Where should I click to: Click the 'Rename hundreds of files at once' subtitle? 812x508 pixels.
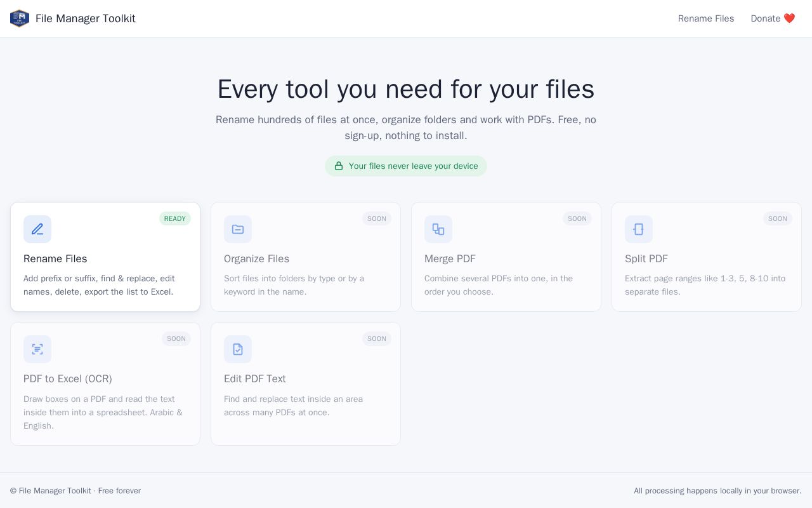406,128
